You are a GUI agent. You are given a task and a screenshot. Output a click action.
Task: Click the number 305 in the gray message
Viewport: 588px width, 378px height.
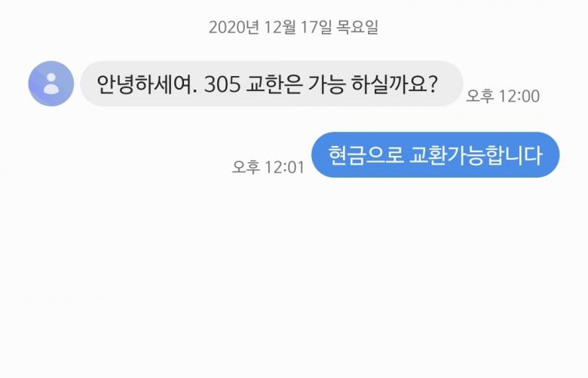(222, 84)
